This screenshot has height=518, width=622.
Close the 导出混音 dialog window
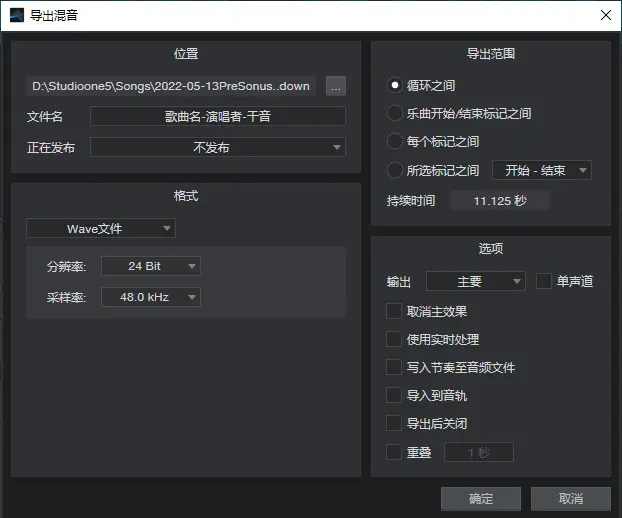pyautogui.click(x=606, y=15)
